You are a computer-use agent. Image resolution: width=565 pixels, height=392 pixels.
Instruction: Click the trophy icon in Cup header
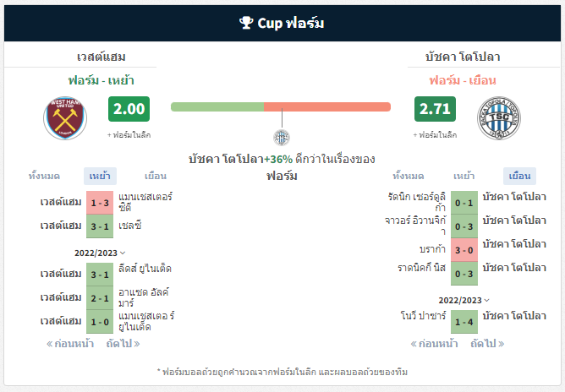(246, 23)
